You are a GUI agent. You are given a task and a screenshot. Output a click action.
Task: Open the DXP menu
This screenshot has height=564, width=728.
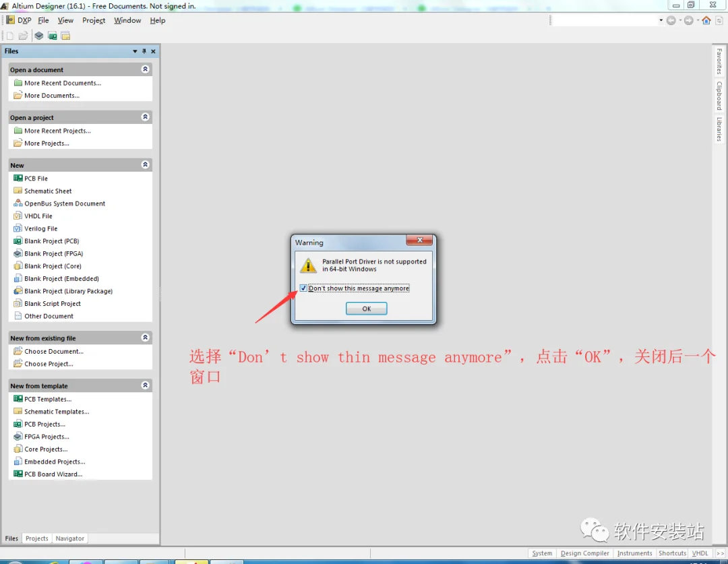[20, 20]
